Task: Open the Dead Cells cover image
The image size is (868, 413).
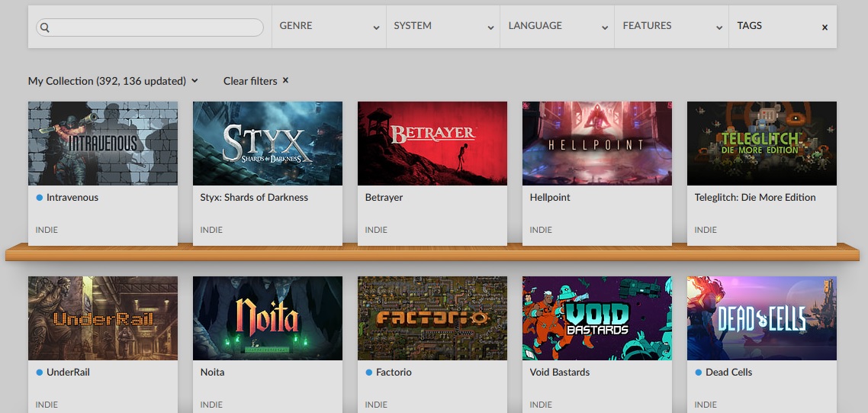Action: coord(762,318)
